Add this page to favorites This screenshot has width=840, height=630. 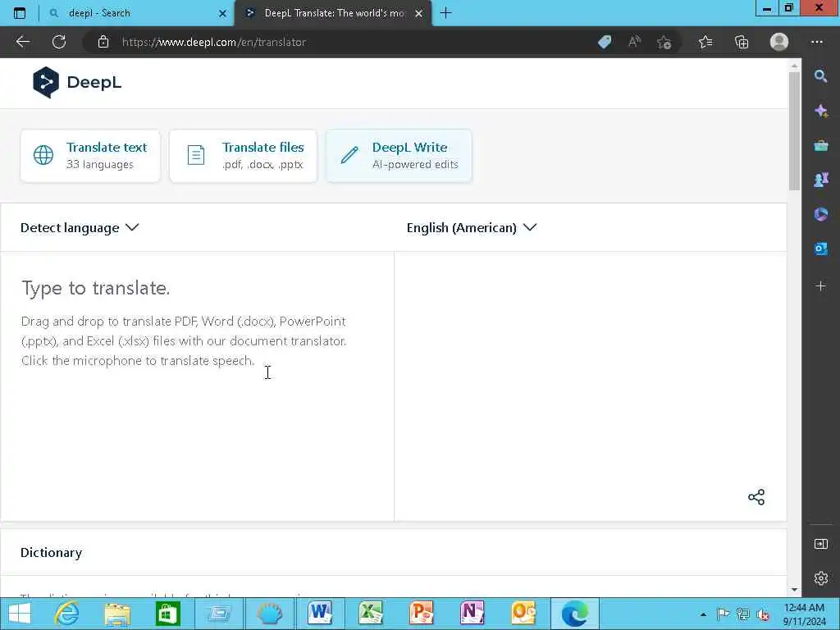(x=664, y=42)
